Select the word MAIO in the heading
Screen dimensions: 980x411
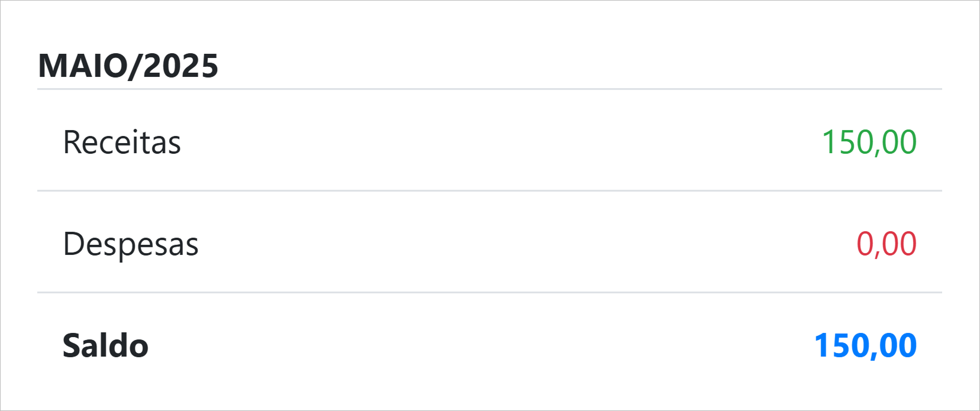click(x=82, y=66)
